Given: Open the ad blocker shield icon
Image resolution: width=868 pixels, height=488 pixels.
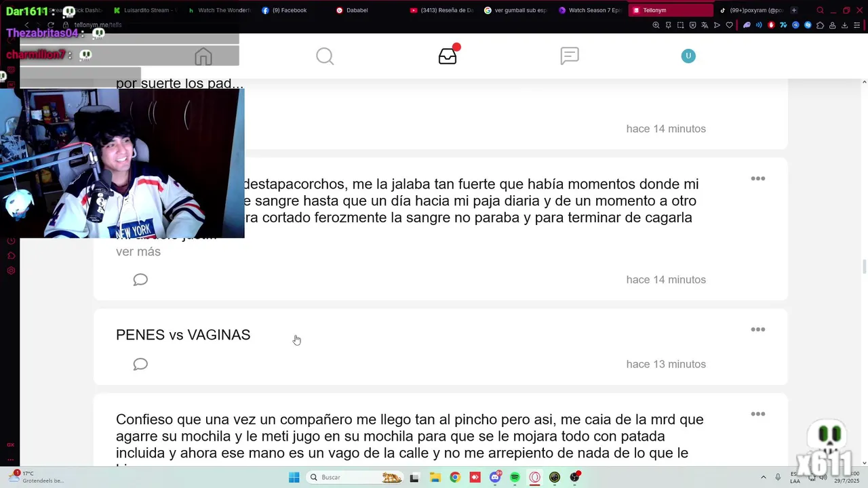Looking at the screenshot, I should point(692,25).
